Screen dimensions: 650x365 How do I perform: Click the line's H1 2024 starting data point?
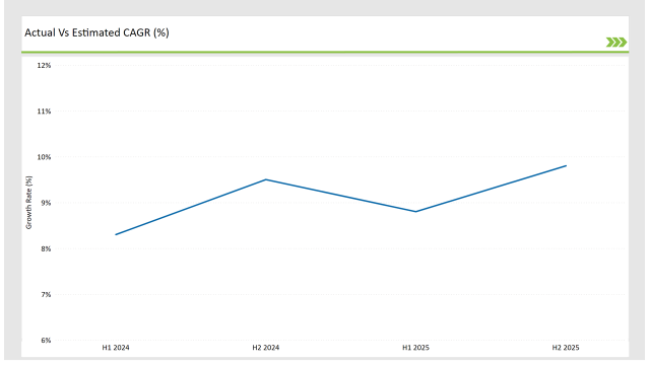(x=116, y=234)
